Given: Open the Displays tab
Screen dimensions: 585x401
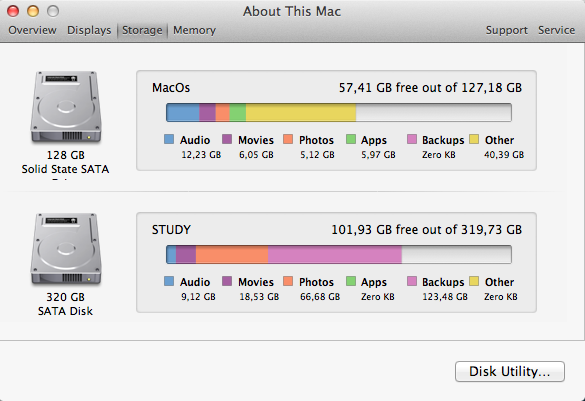Looking at the screenshot, I should point(89,30).
